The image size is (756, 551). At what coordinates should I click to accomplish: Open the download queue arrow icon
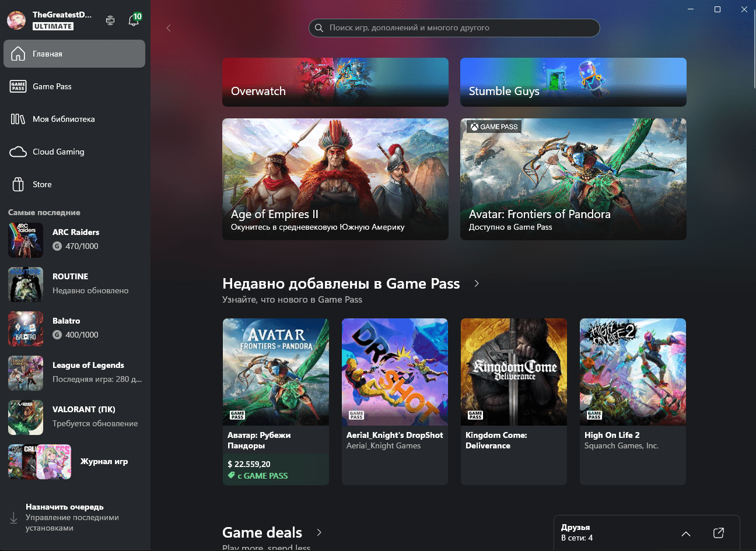point(13,518)
